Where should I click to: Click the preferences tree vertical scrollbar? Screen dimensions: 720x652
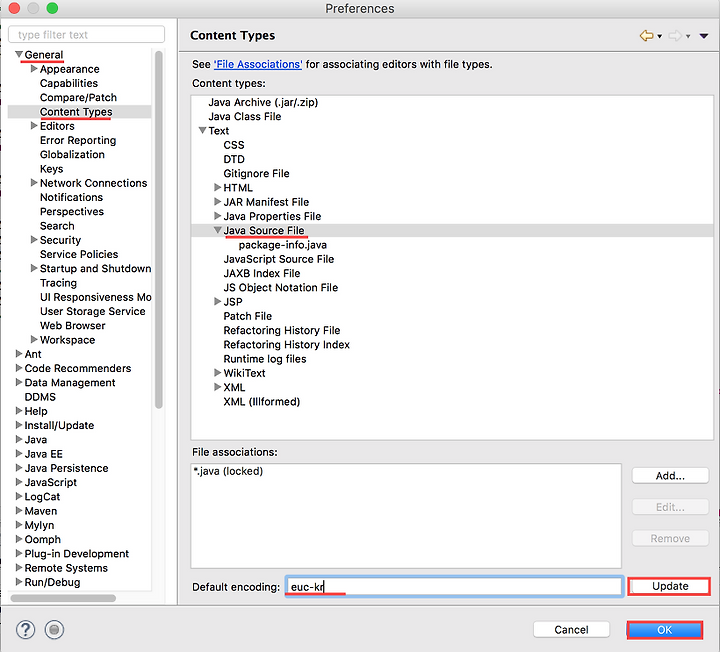pos(158,229)
